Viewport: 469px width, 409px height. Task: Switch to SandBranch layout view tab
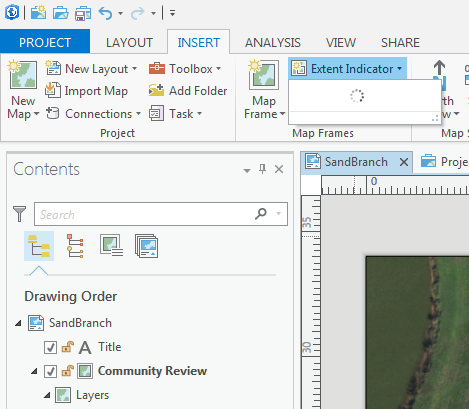356,162
